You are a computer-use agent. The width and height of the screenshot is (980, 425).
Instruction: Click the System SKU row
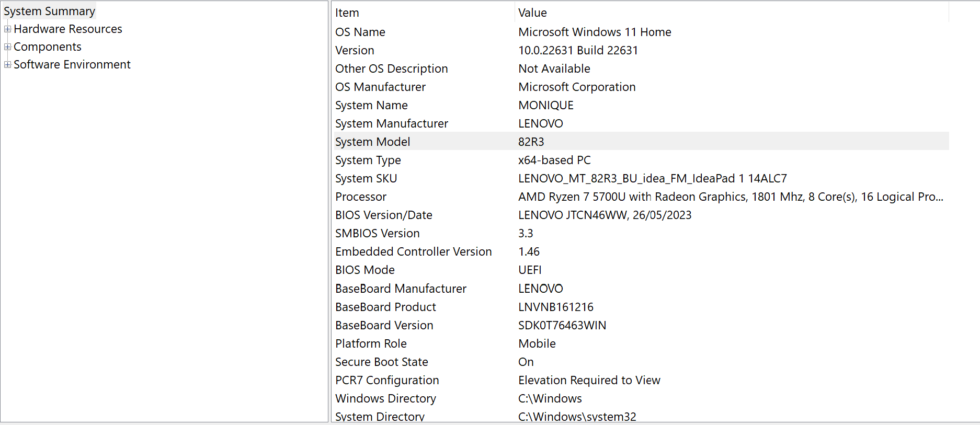[366, 178]
